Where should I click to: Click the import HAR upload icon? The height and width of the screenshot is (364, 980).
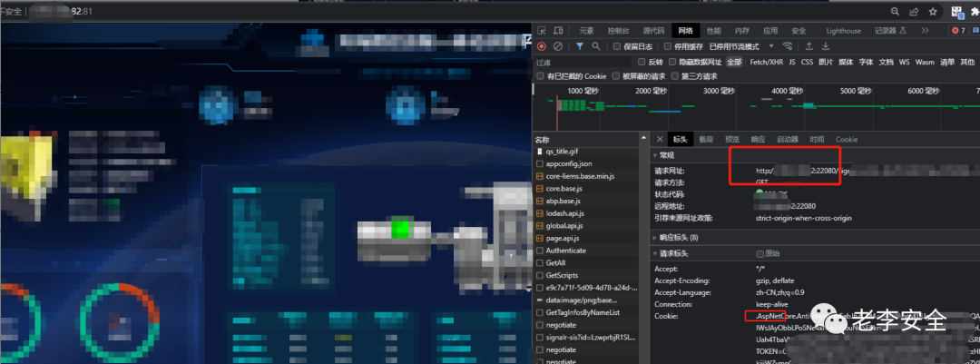click(807, 46)
